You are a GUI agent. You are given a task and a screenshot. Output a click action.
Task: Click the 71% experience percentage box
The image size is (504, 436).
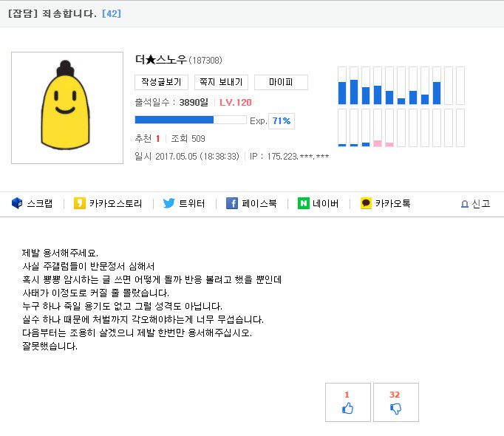tap(281, 120)
